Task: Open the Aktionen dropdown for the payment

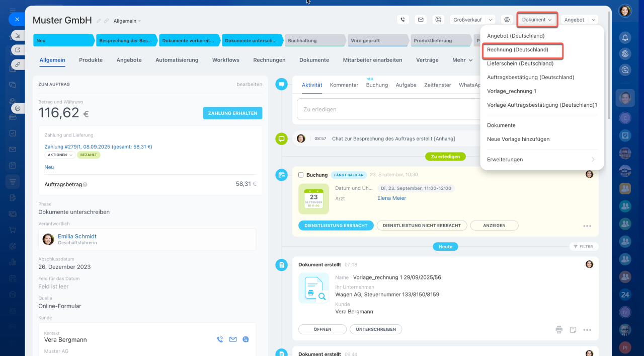Action: pos(60,155)
